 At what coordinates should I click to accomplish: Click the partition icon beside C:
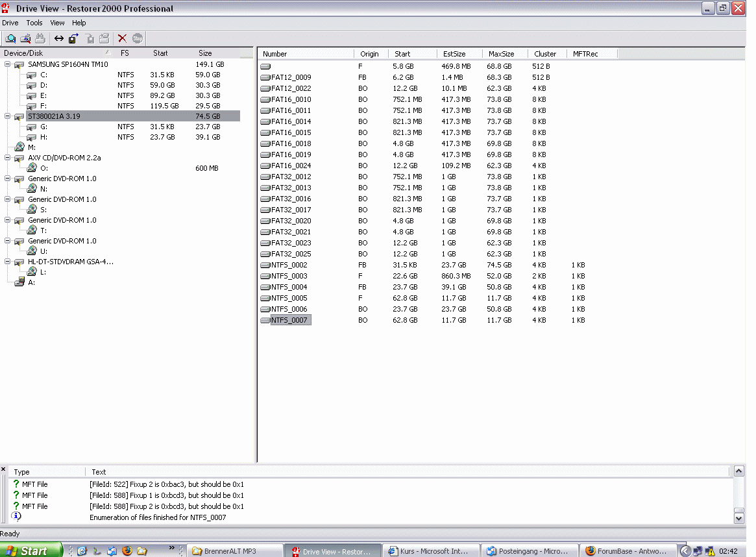pyautogui.click(x=31, y=75)
